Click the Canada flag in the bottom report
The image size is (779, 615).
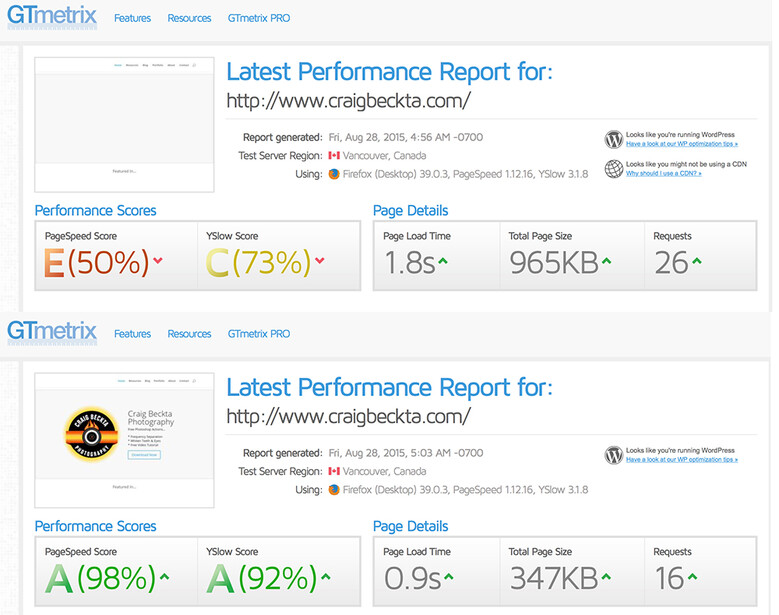pyautogui.click(x=334, y=471)
